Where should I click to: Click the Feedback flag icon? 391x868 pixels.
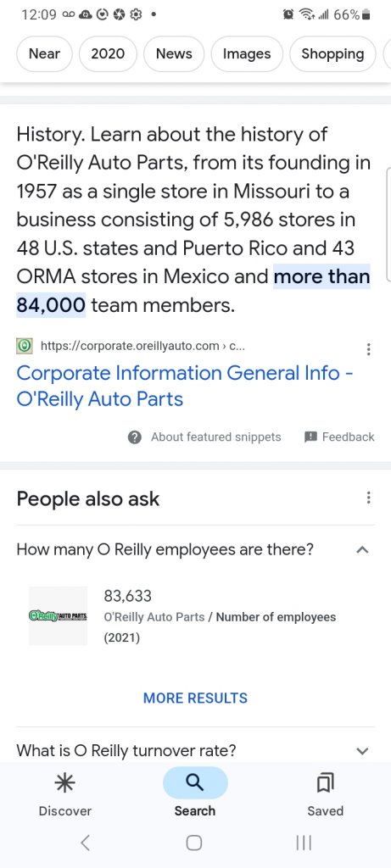310,437
